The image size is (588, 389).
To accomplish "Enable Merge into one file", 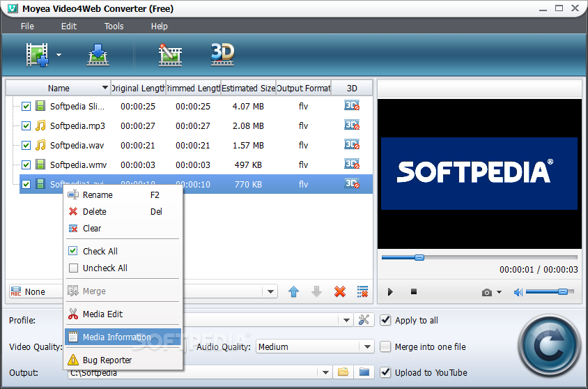I will (385, 346).
